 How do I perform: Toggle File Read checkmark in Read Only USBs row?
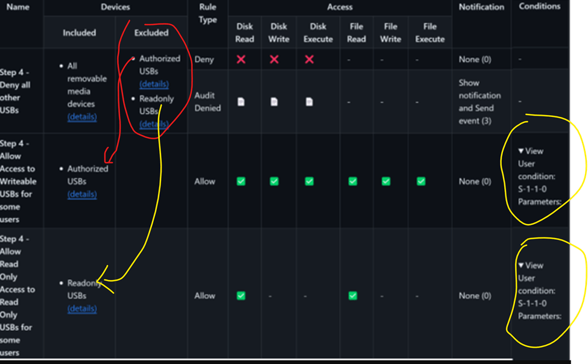(353, 295)
